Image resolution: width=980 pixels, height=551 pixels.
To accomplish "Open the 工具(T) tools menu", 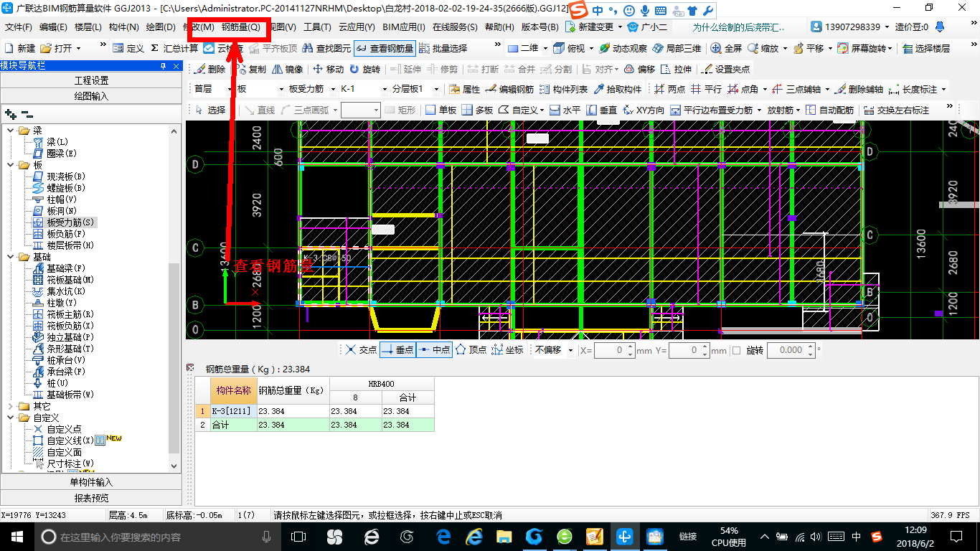I will pos(317,27).
